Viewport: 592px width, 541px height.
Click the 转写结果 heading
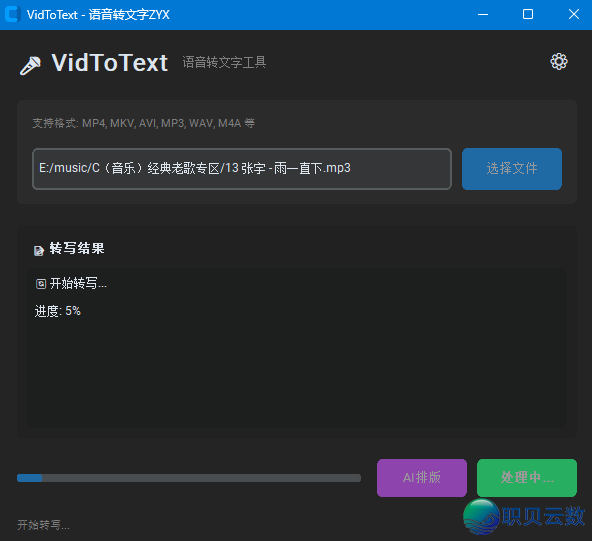point(77,248)
